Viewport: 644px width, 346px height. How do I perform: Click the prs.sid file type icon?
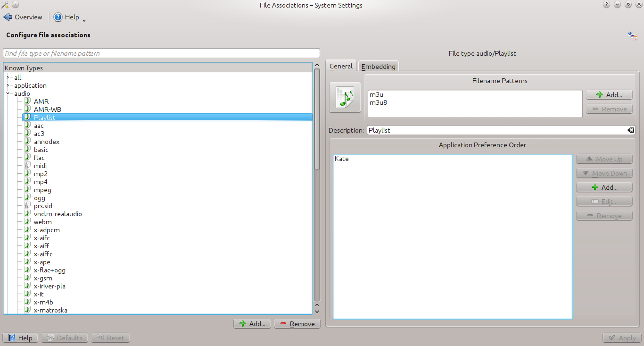27,206
